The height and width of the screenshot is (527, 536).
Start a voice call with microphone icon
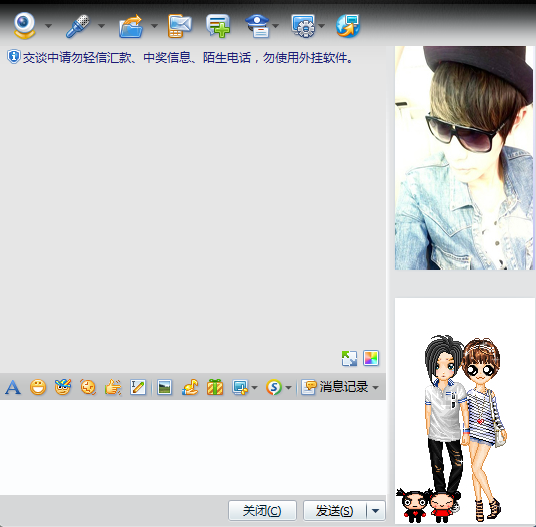tap(78, 26)
